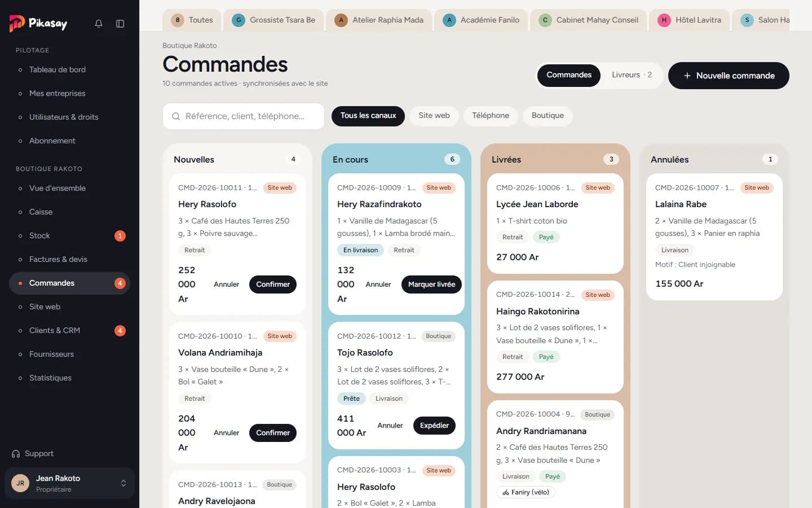The width and height of the screenshot is (812, 508).
Task: Click "Motif : Client injoignable" text
Action: pos(695,265)
